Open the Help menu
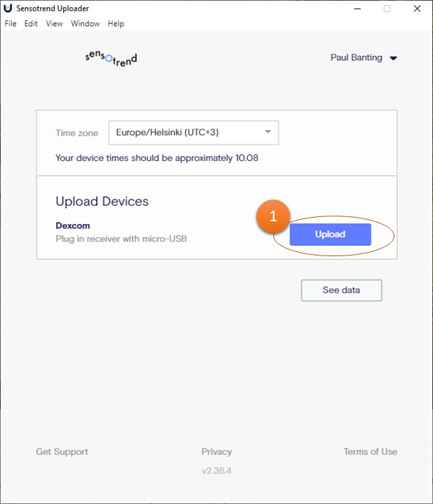The image size is (433, 504). pos(116,24)
